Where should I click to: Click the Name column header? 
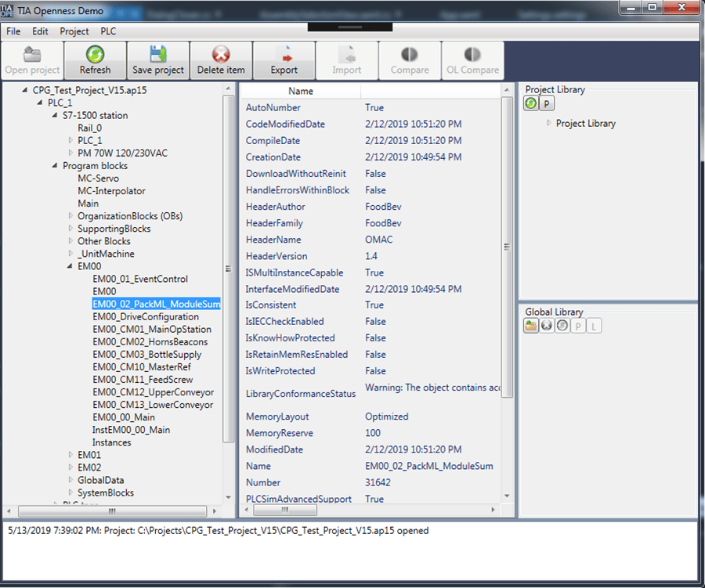[x=301, y=91]
